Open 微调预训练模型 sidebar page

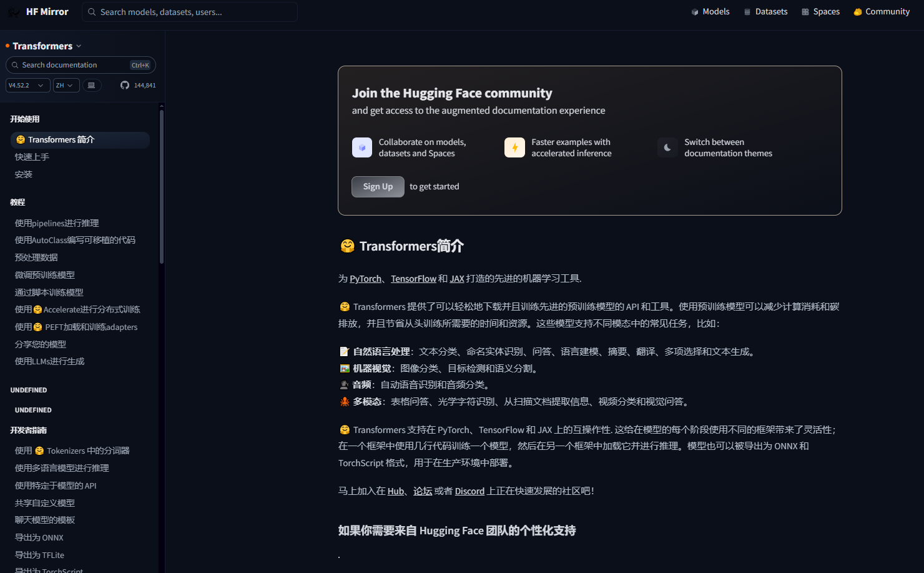click(x=45, y=275)
